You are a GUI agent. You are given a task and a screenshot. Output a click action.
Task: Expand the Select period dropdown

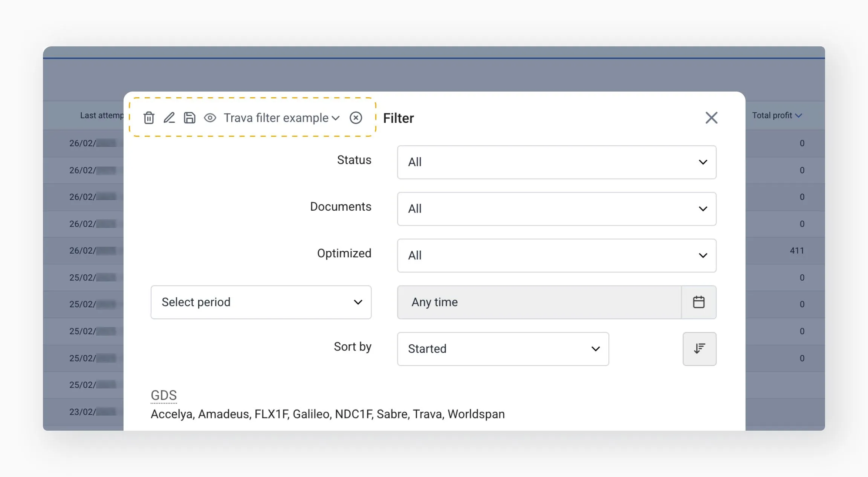[x=261, y=302]
